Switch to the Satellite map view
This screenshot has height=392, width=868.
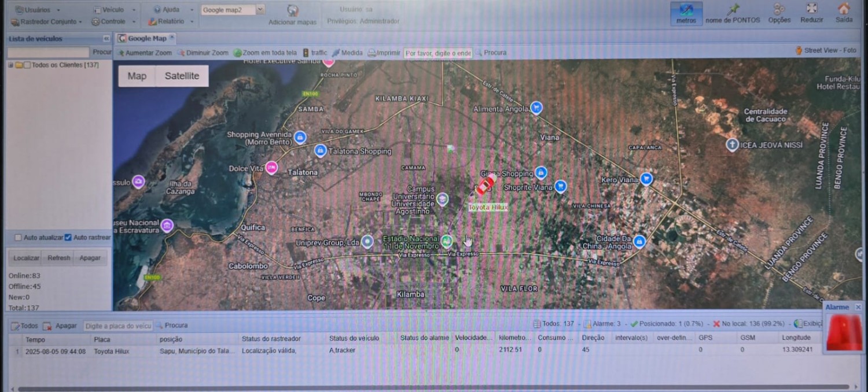coord(182,76)
